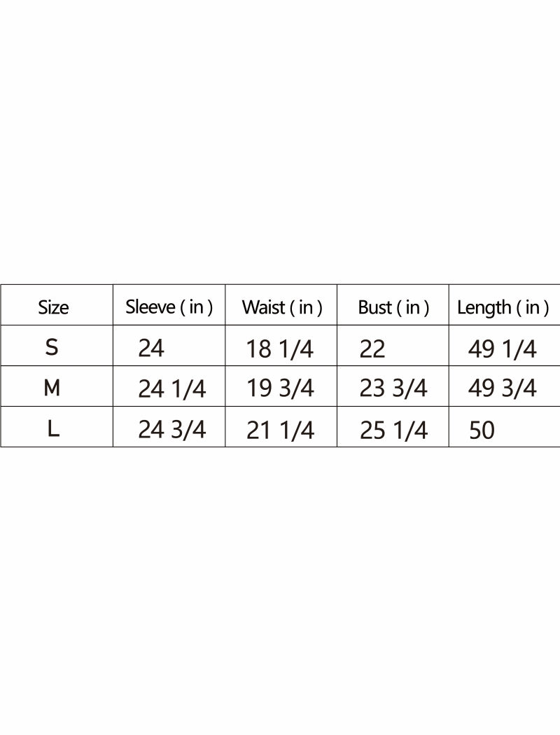Click the Size column header
Viewport: 560px width, 735px height.
click(53, 307)
